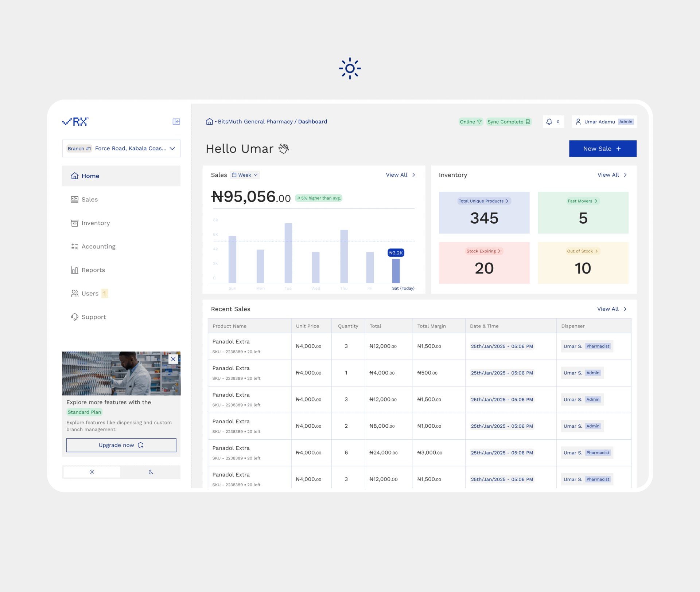
Task: Click the Sync Complete status badge
Action: click(509, 122)
